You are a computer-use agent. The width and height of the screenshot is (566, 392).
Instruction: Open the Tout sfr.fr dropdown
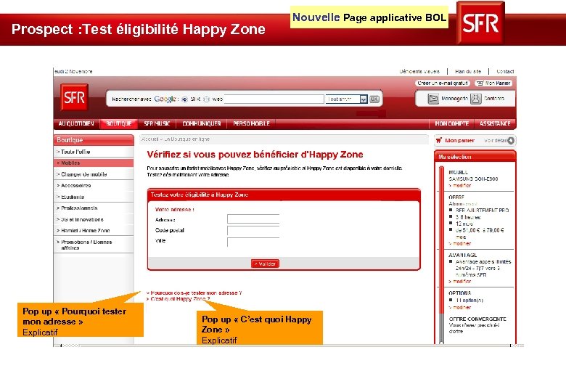click(x=347, y=99)
